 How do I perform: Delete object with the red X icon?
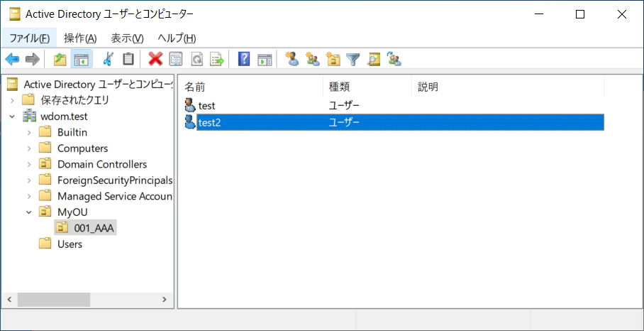(155, 59)
